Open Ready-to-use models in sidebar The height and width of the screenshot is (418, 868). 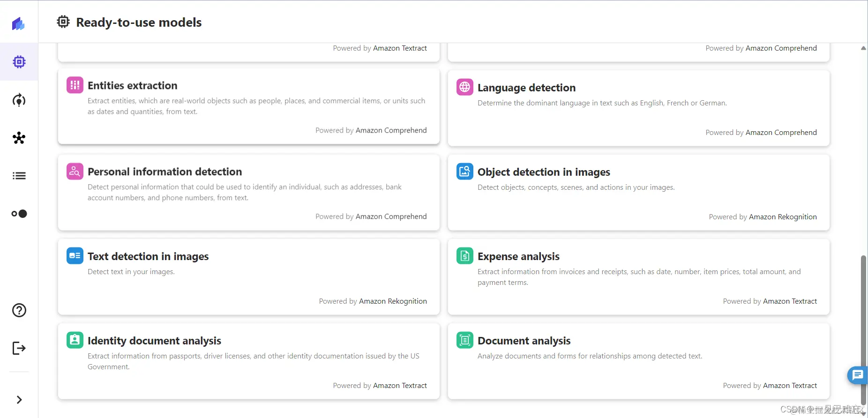(x=19, y=62)
